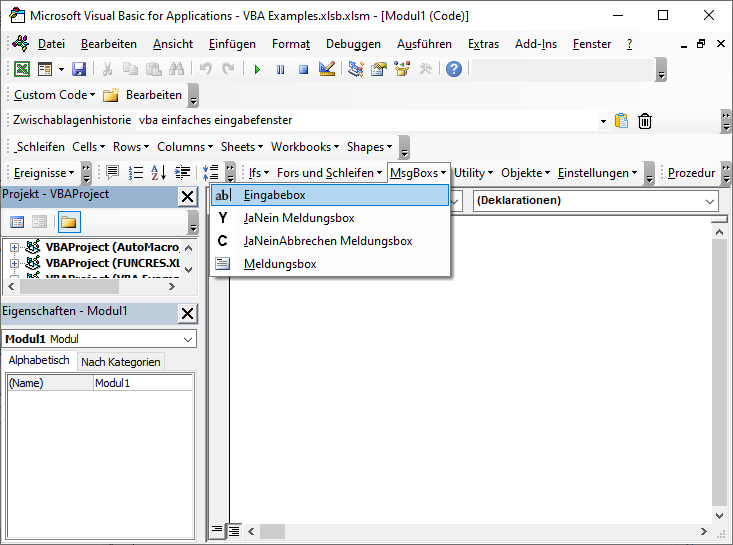Sort with the A-Z sort icon
The image size is (733, 545).
tap(158, 172)
